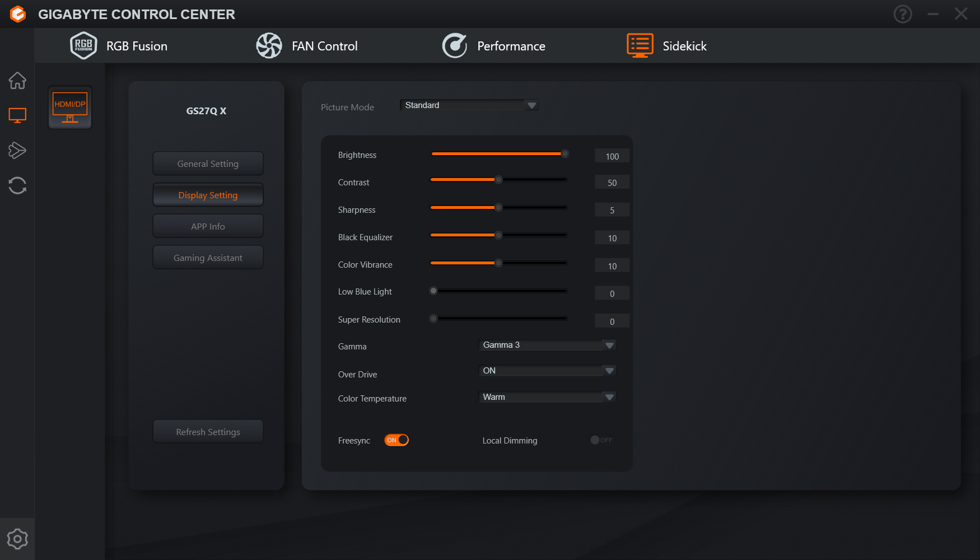Click the GS27Q X monitor name
The image size is (980, 560).
[207, 111]
